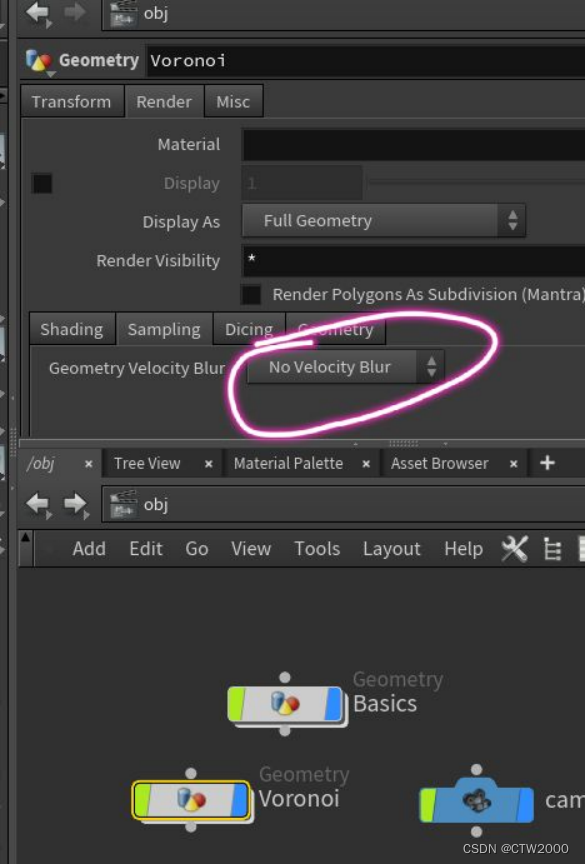This screenshot has height=864, width=585.
Task: Open the Tools menu
Action: tap(317, 549)
